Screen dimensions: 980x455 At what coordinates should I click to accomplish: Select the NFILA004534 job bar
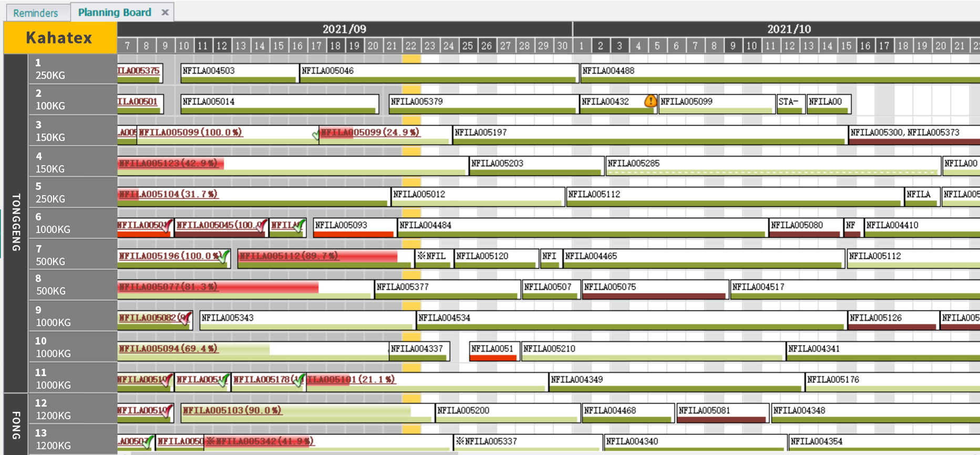click(631, 319)
